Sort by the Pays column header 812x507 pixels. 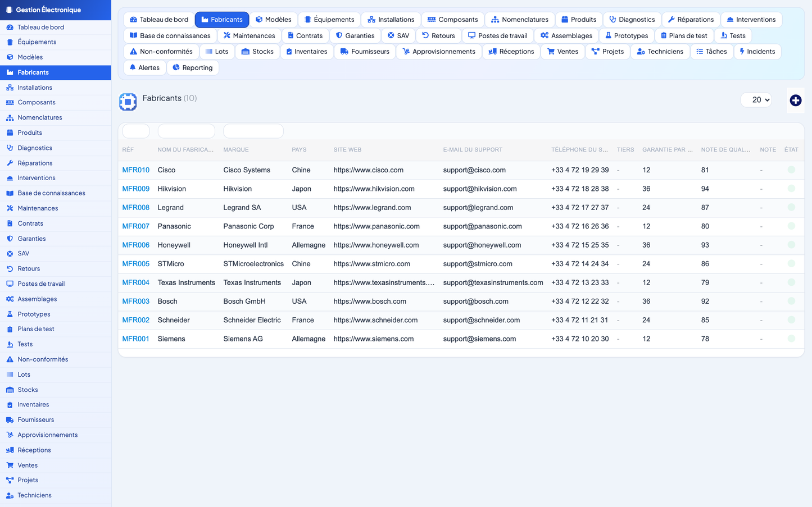[x=299, y=150]
